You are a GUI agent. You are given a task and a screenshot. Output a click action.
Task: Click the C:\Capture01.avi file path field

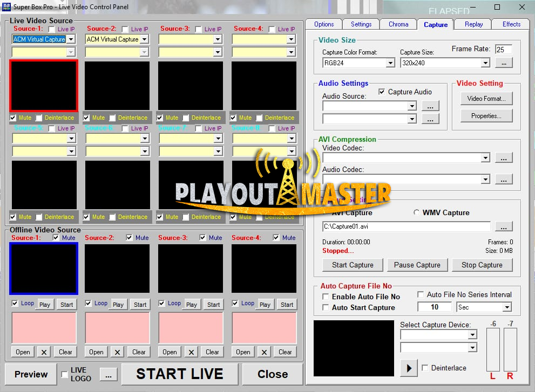[405, 226]
